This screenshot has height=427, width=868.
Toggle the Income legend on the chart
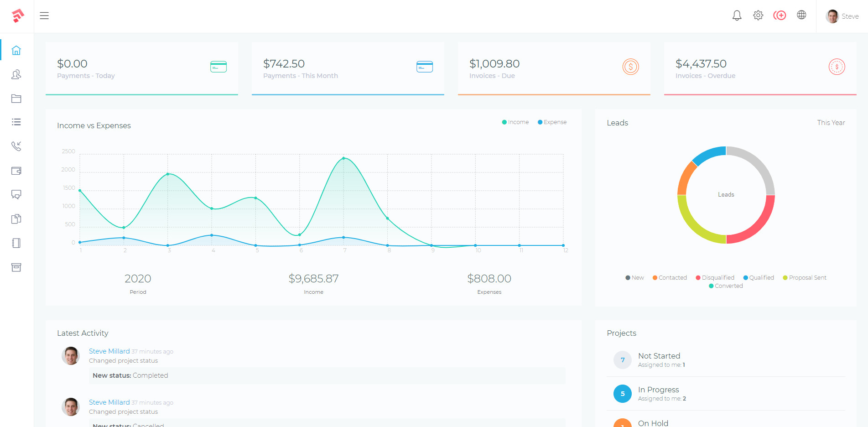515,122
